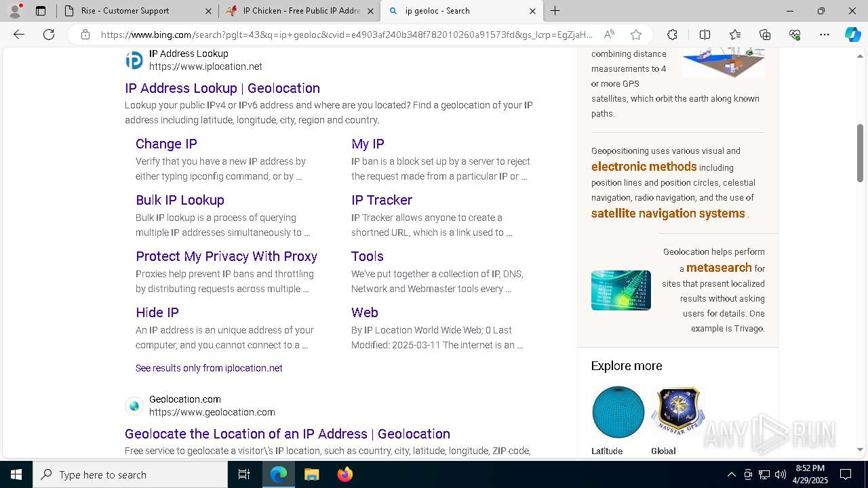Screen dimensions: 868x488
Task: Open the Change IP sublink
Action: pos(166,144)
